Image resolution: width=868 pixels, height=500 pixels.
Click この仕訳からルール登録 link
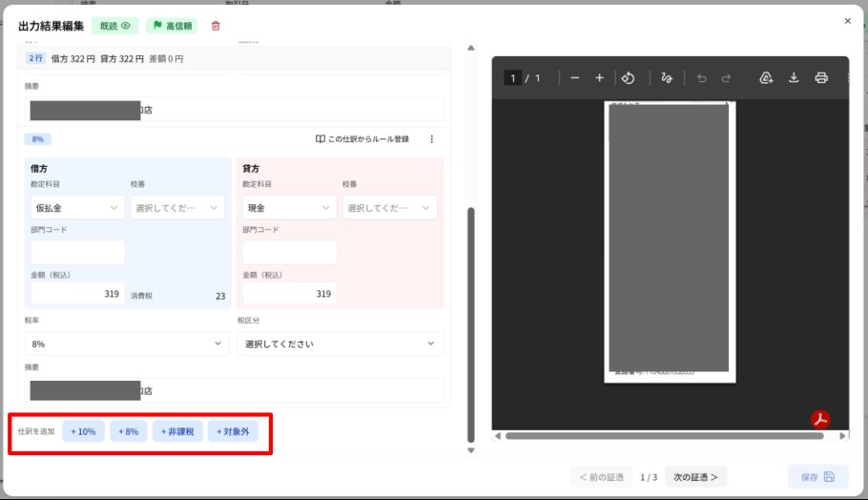click(362, 139)
